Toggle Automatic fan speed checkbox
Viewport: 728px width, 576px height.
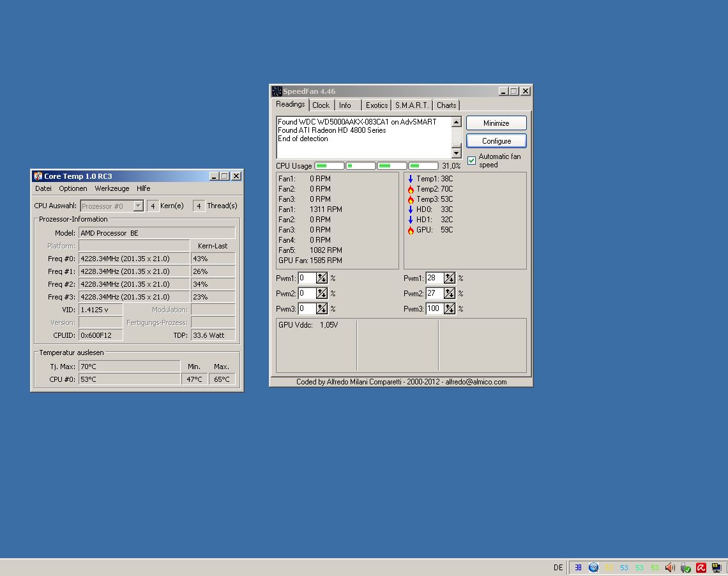pyautogui.click(x=471, y=160)
